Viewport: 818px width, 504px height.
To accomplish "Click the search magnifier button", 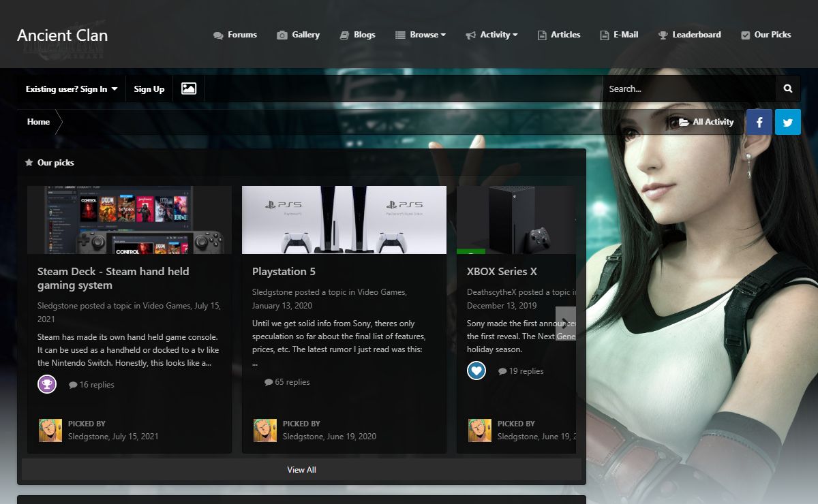I will [x=788, y=89].
